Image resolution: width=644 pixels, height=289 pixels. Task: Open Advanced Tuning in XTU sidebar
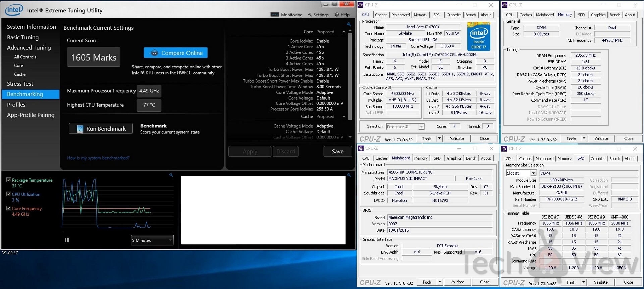pyautogui.click(x=29, y=48)
